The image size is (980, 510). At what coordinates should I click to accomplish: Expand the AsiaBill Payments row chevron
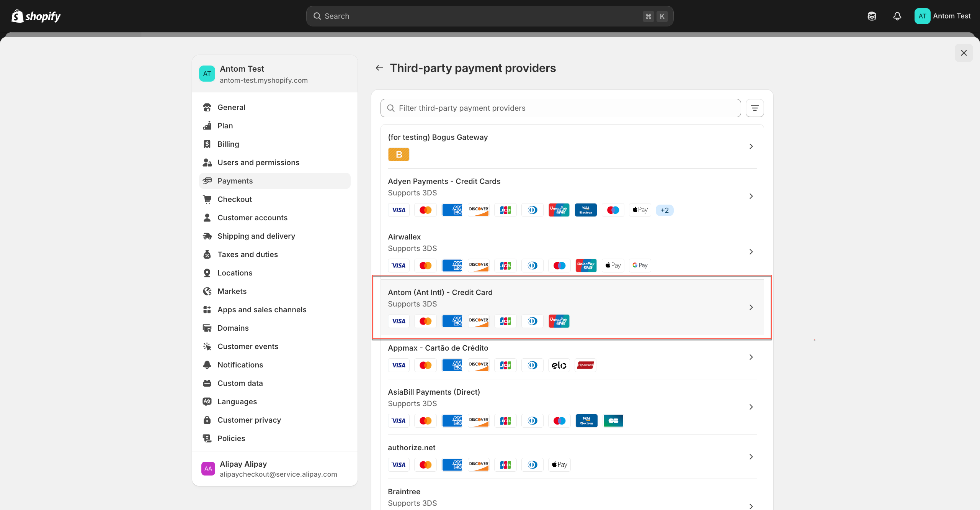(751, 407)
